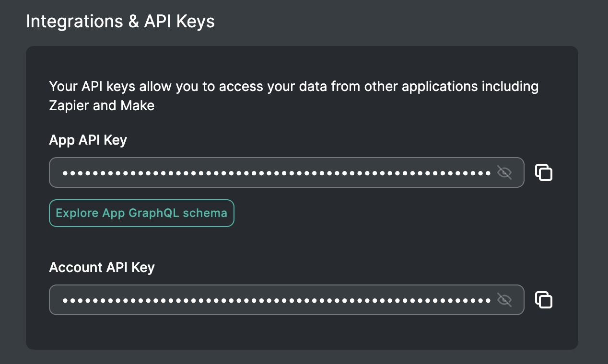Viewport: 608px width, 364px height.
Task: Select the masked dots of Account API Key
Action: pyautogui.click(x=276, y=300)
